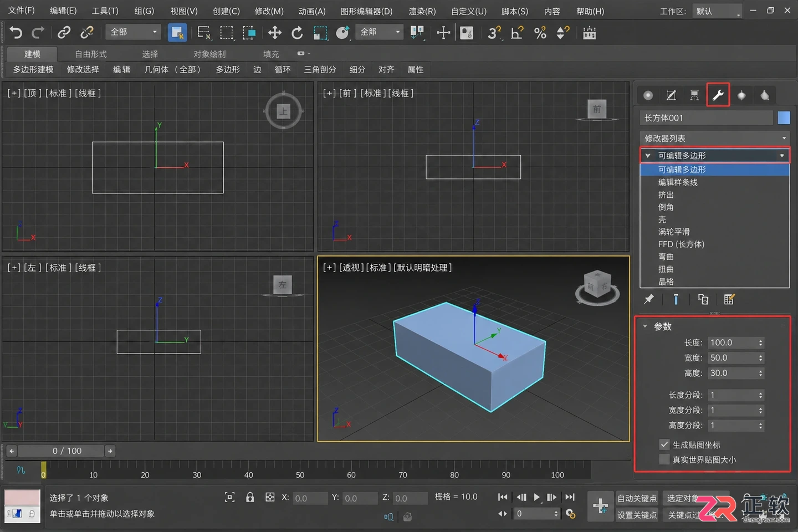Select the Rotate tool
Screen dimensions: 798x532
[x=298, y=33]
